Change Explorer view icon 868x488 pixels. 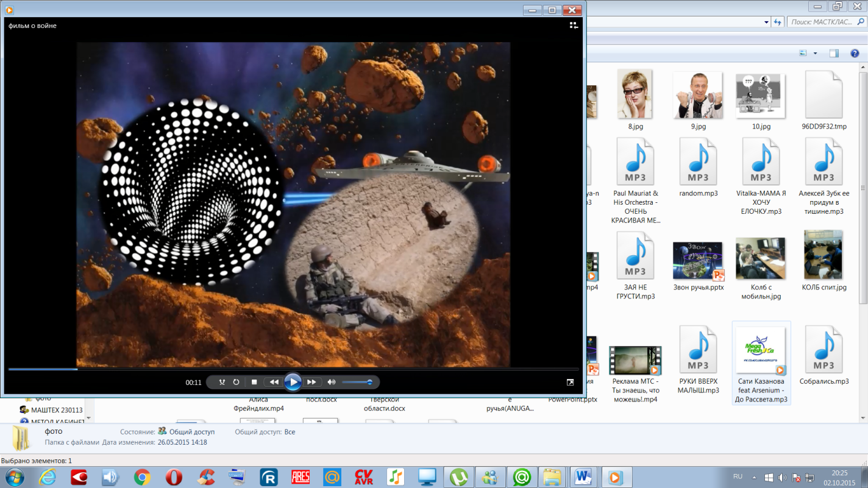click(803, 54)
